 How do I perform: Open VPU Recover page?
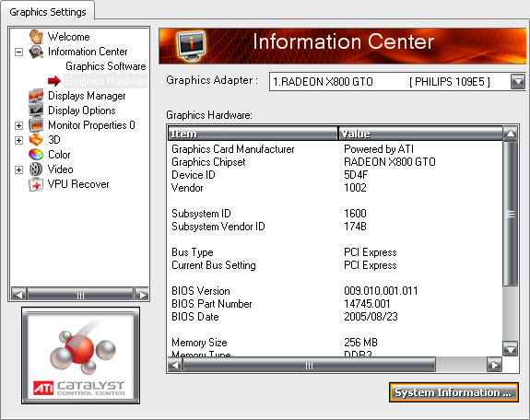pos(78,184)
